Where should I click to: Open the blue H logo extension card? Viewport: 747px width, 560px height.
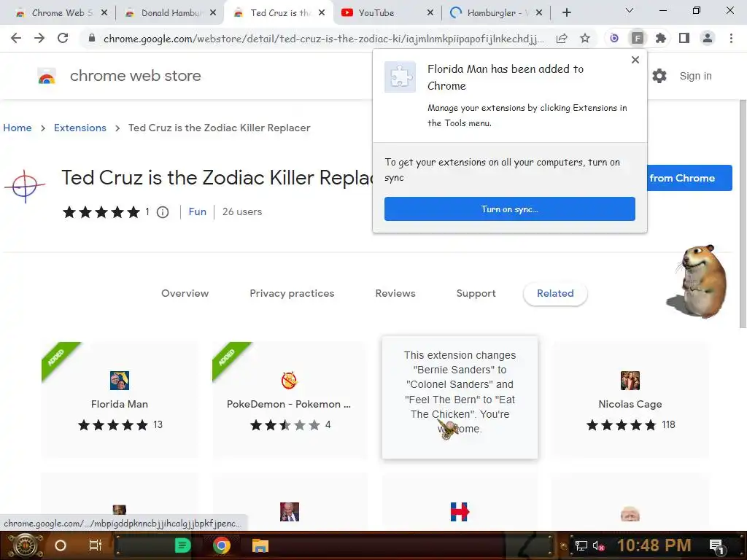pyautogui.click(x=460, y=501)
